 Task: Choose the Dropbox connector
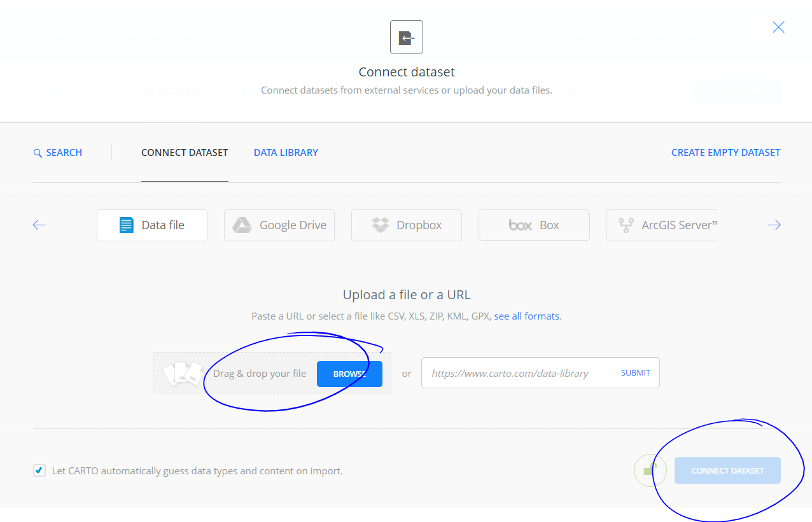pos(407,225)
